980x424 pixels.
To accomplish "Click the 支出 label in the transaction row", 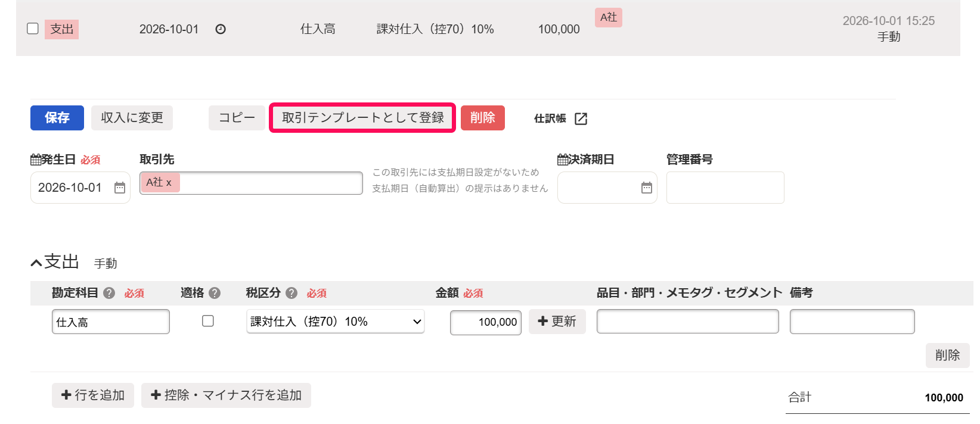I will (61, 29).
